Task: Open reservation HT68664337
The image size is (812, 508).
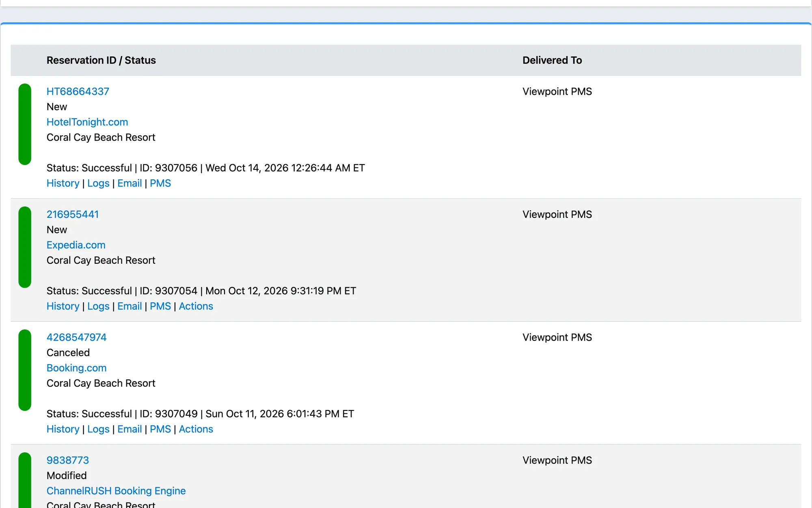Action: [x=78, y=91]
